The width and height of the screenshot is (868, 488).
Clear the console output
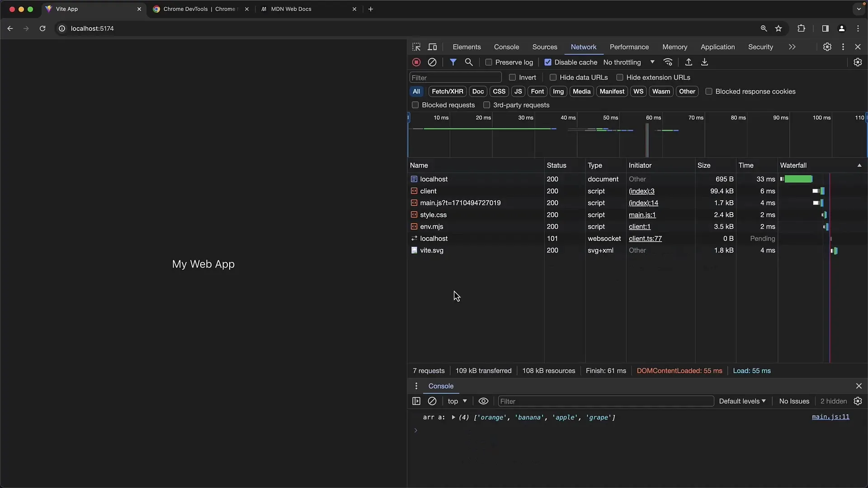pyautogui.click(x=432, y=401)
